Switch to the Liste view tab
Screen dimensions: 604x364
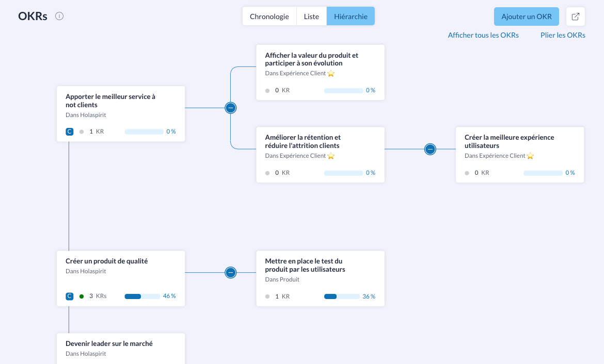(311, 16)
